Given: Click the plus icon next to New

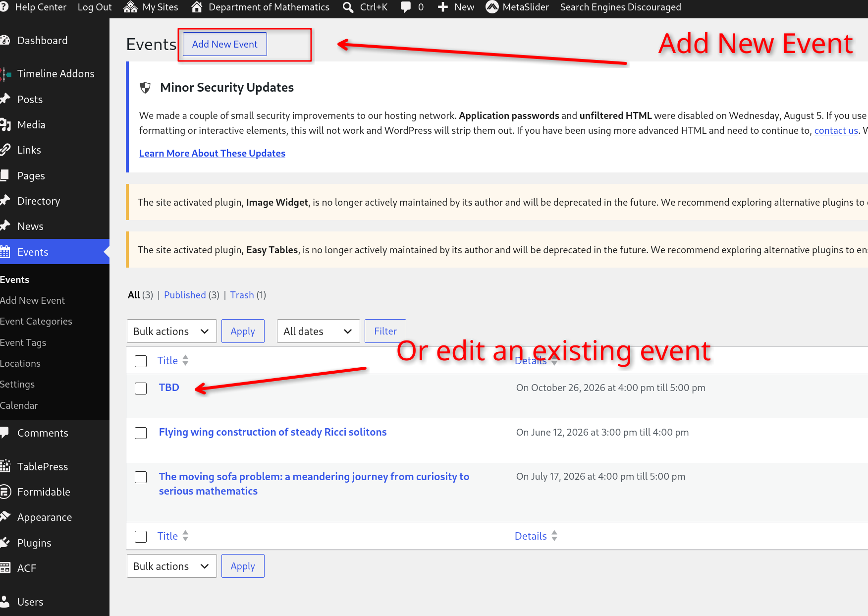Looking at the screenshot, I should tap(443, 7).
